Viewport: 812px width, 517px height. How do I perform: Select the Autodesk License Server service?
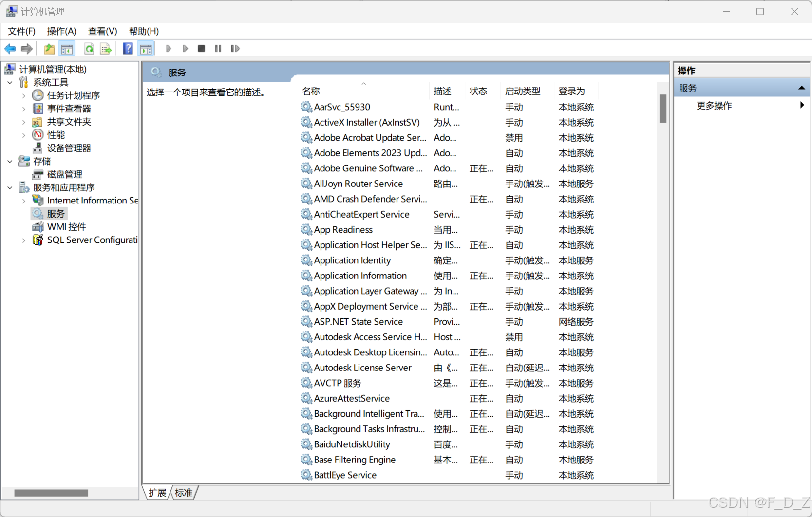click(362, 368)
